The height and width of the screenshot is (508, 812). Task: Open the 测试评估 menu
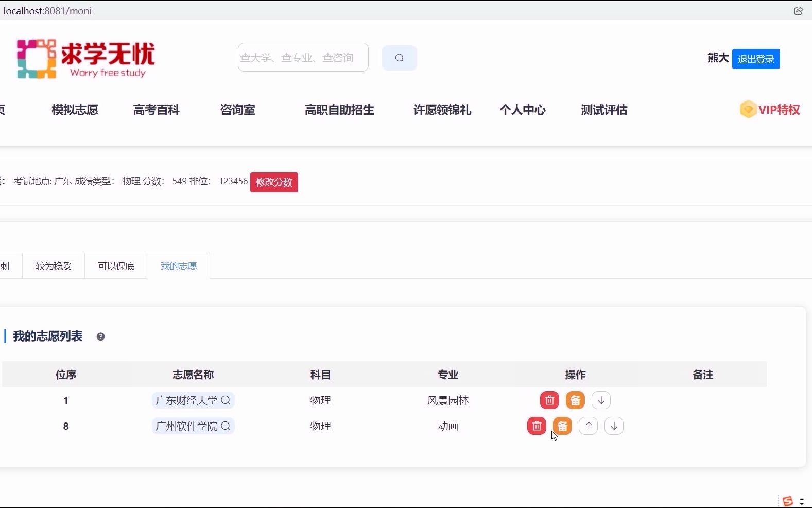coord(604,110)
